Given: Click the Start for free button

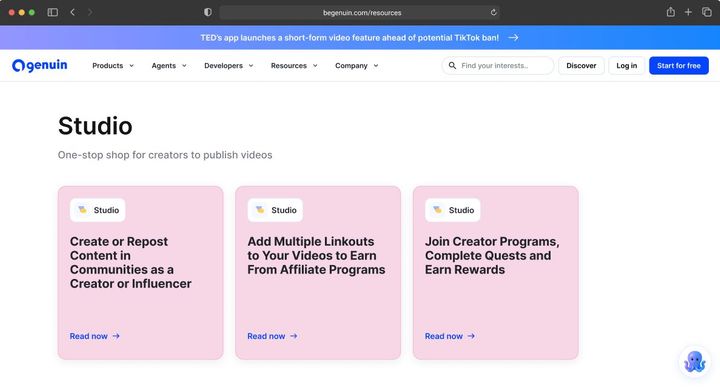Looking at the screenshot, I should [x=679, y=66].
